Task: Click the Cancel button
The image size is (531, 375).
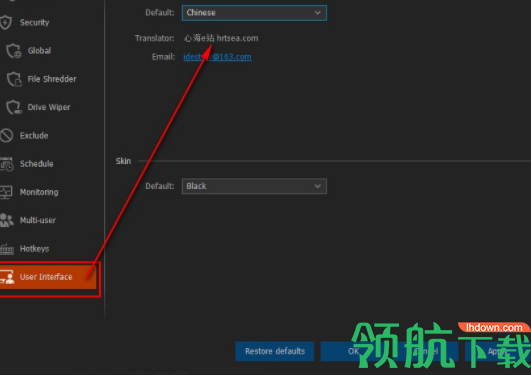Action: coord(425,351)
